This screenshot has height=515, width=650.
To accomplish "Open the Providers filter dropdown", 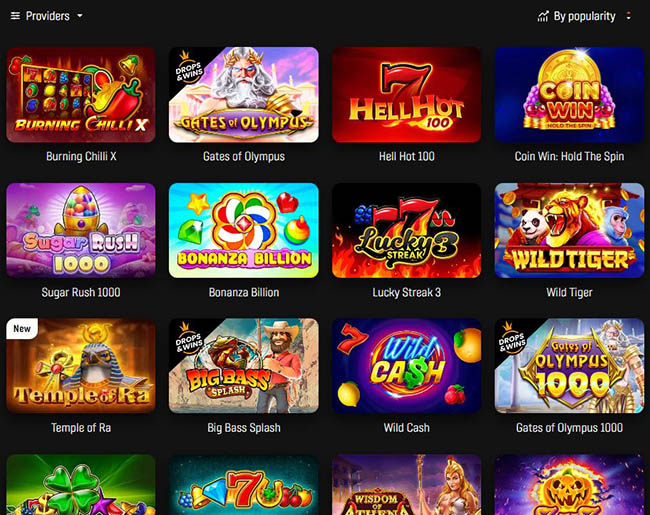I will click(x=46, y=16).
